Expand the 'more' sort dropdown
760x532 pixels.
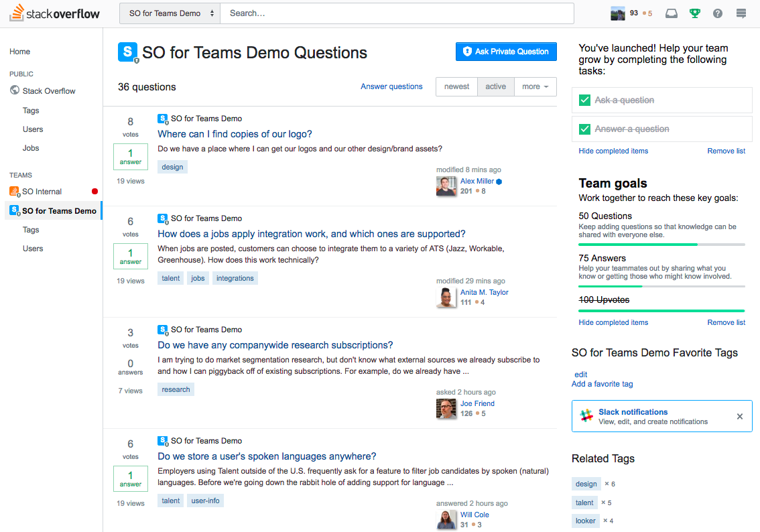535,86
